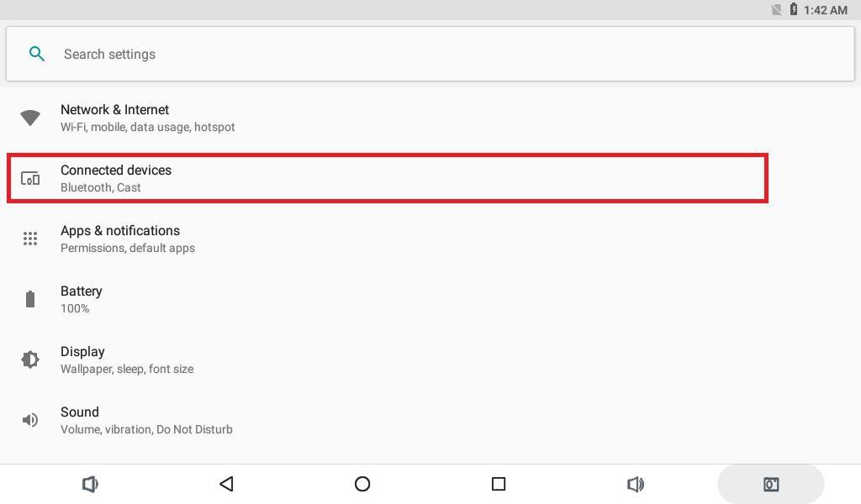Open Display settings

pos(430,360)
